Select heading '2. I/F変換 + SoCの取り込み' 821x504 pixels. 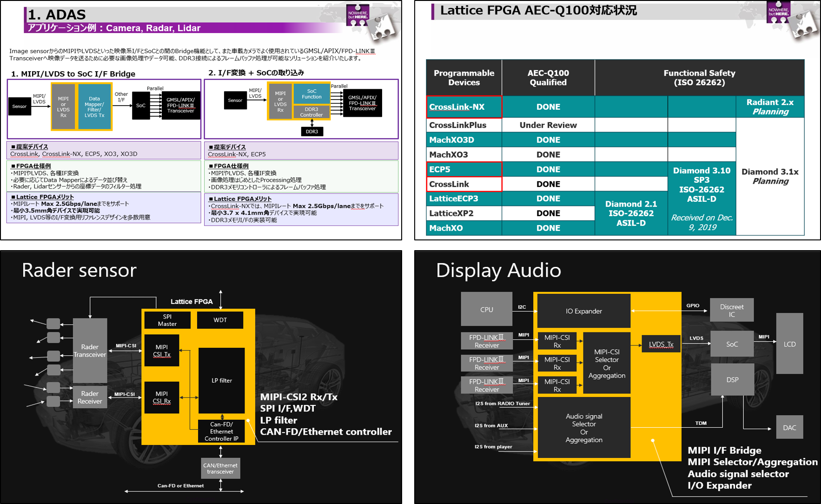(256, 73)
